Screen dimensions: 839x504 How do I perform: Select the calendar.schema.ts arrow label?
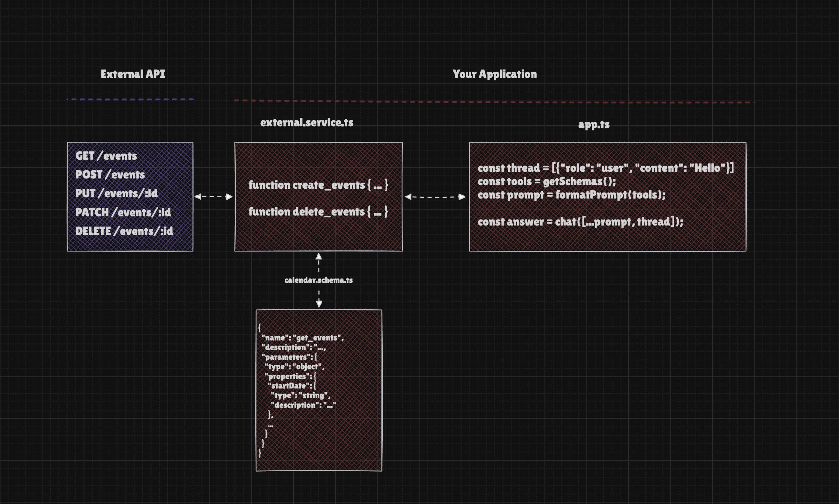coord(319,280)
